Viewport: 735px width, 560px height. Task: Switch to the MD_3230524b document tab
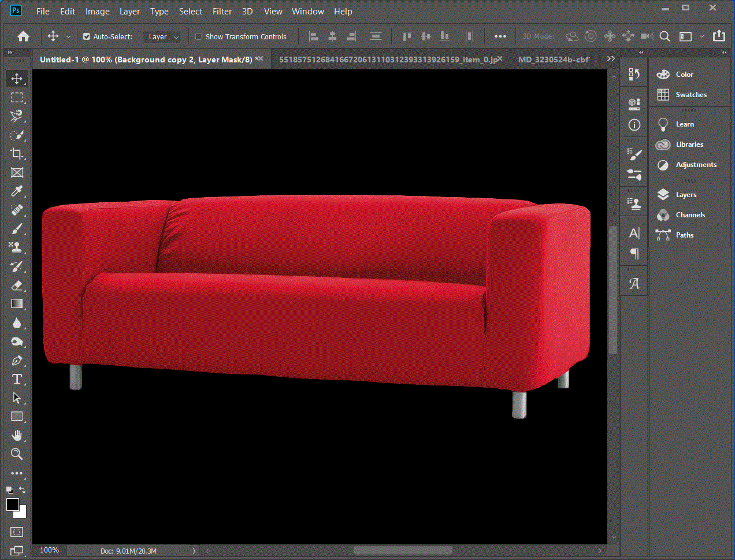coord(553,60)
